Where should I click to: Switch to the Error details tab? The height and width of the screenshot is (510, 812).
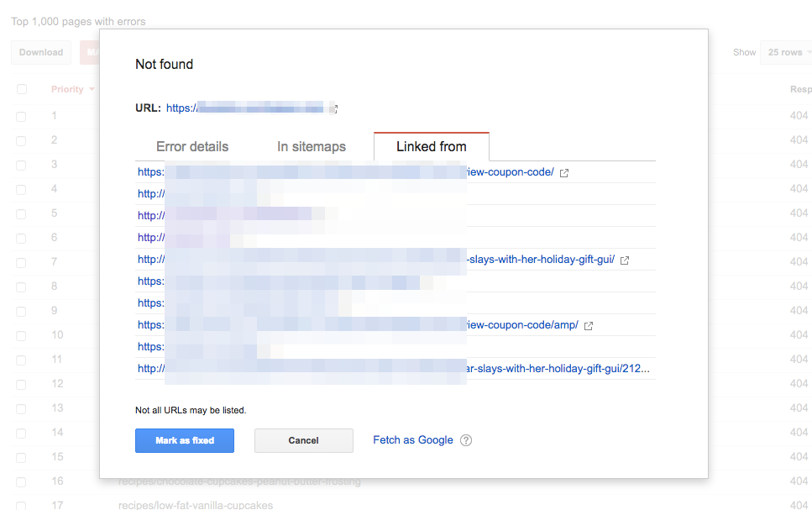(191, 146)
